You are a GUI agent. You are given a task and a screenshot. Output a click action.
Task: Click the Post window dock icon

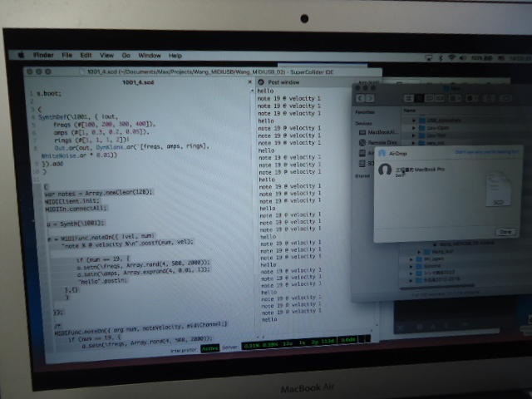(x=261, y=82)
